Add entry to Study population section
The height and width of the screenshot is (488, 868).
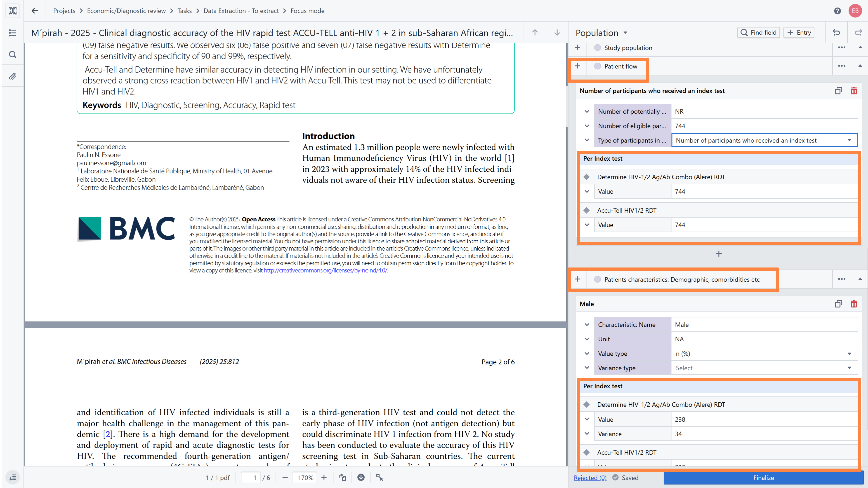578,47
